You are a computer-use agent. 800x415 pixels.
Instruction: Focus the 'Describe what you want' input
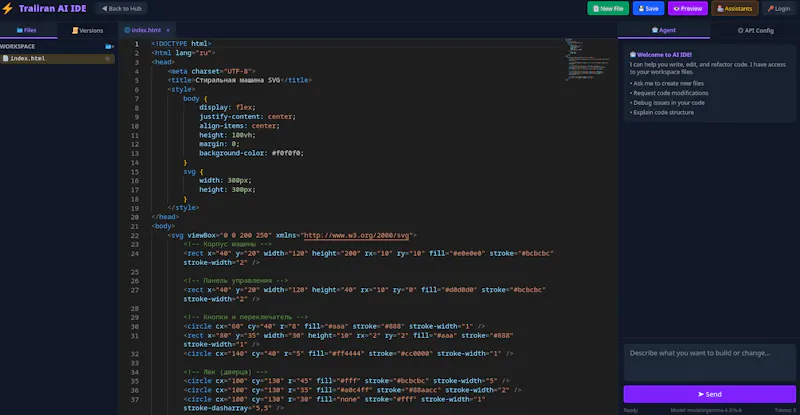709,362
